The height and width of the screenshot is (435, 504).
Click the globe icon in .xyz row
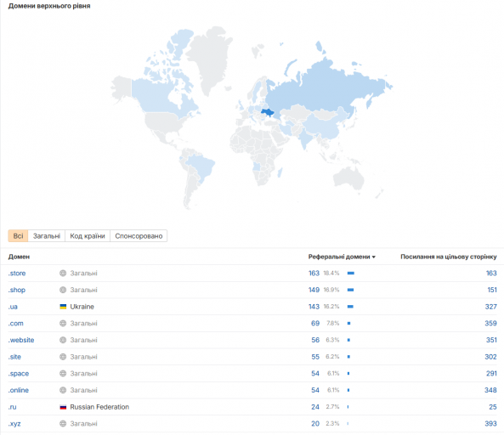pos(63,423)
